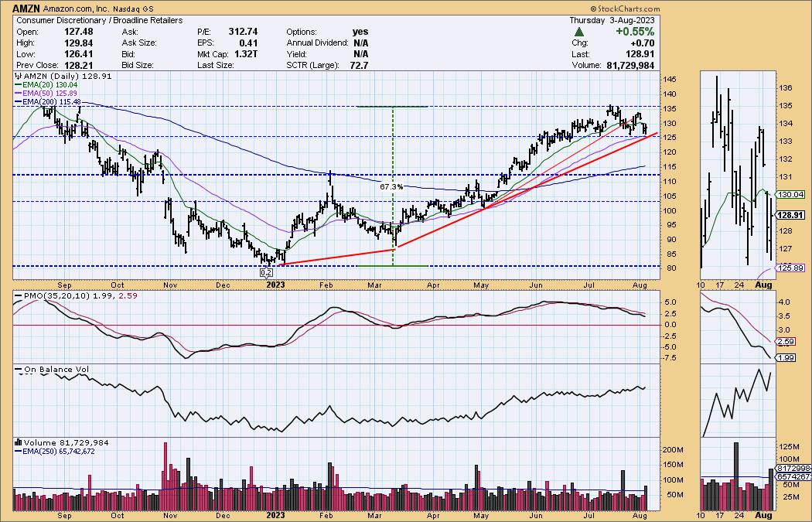812x522 pixels.
Task: Click the Bid Size label
Action: [x=137, y=65]
